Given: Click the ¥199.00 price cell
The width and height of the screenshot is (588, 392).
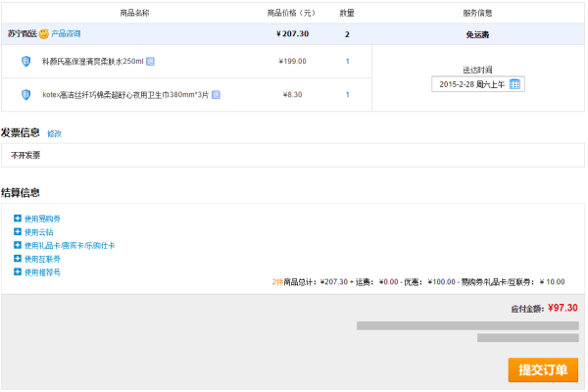Looking at the screenshot, I should click(x=292, y=61).
